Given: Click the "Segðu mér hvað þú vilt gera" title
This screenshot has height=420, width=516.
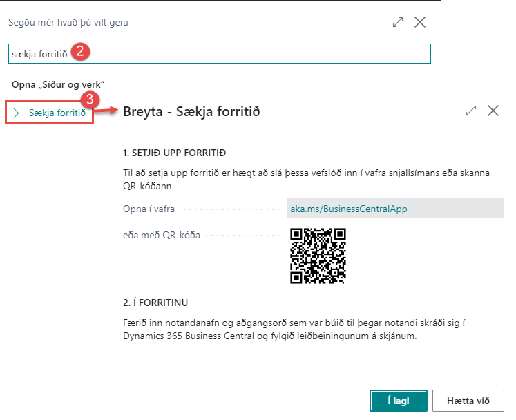Looking at the screenshot, I should [x=68, y=22].
